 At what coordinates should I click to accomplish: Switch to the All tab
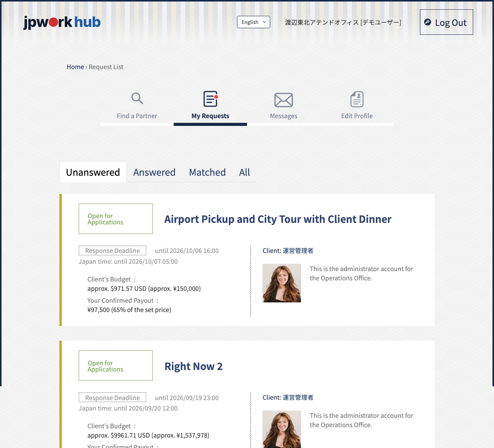click(x=244, y=172)
